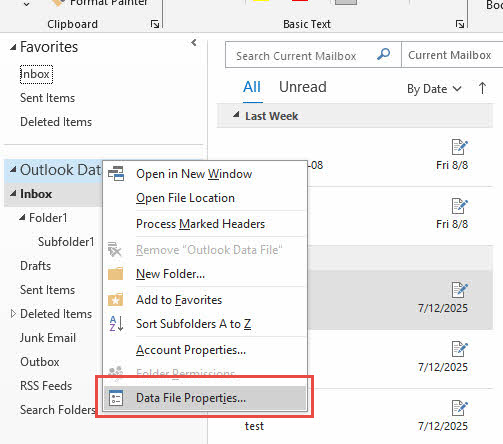Image resolution: width=503 pixels, height=444 pixels.
Task: Minimize the folder pane with the chevron
Action: [194, 43]
